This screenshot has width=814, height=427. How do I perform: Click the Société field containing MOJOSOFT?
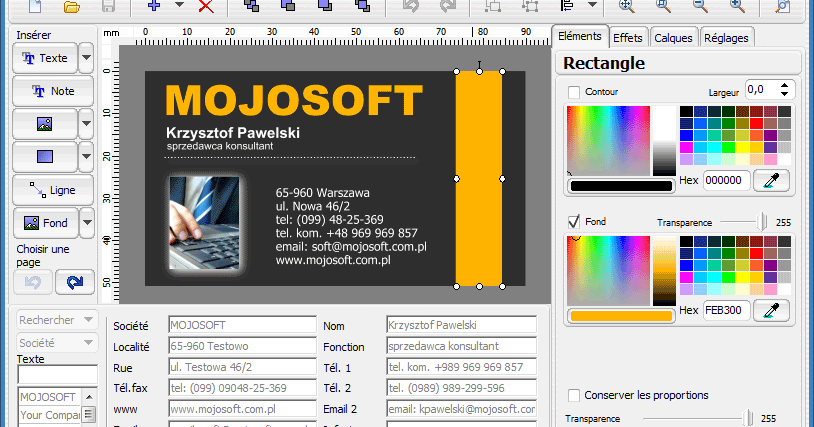click(242, 325)
